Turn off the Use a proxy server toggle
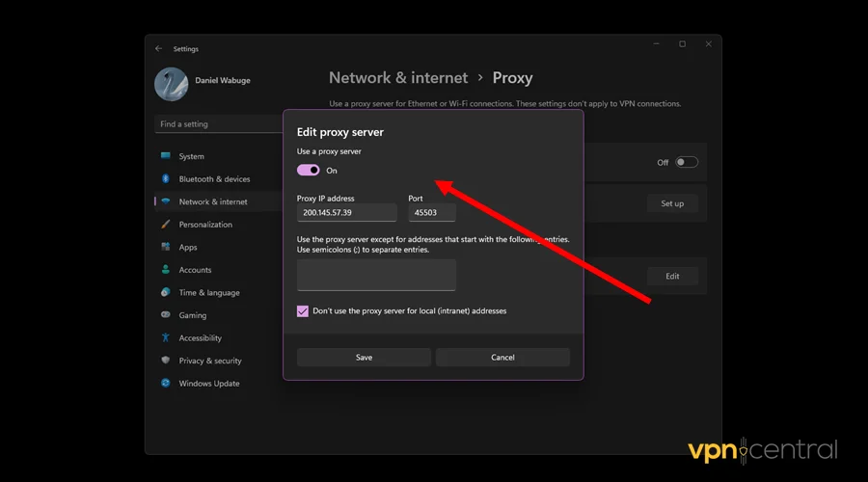This screenshot has width=868, height=482. (309, 171)
